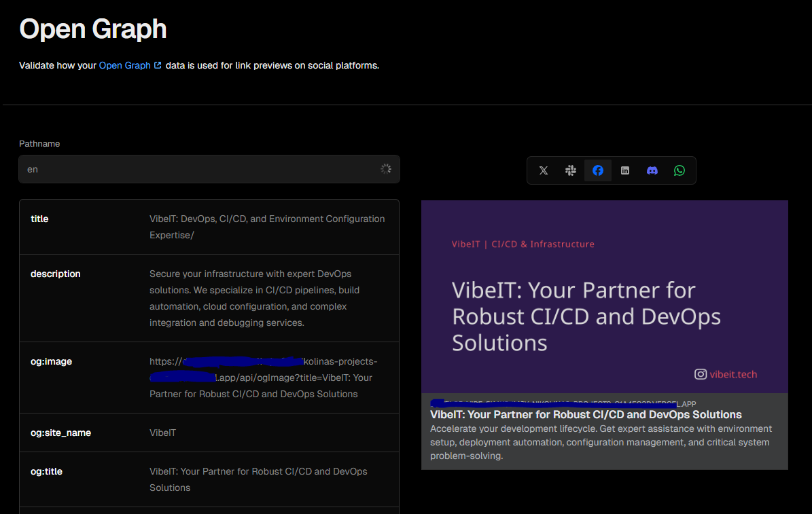This screenshot has height=514, width=812.
Task: Switch to the Discord preview icon
Action: [652, 170]
